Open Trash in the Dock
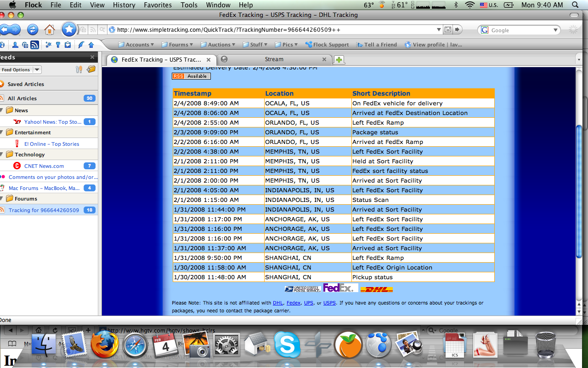 (x=545, y=345)
